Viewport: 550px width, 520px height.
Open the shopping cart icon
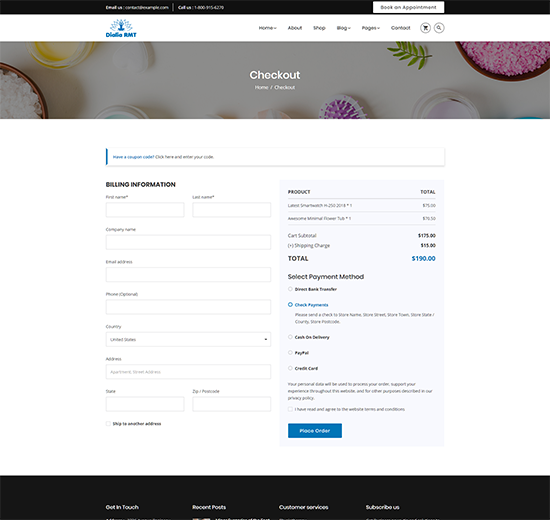425,28
